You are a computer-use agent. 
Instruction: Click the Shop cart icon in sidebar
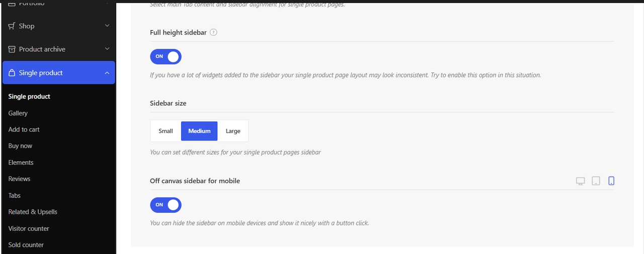[x=12, y=26]
